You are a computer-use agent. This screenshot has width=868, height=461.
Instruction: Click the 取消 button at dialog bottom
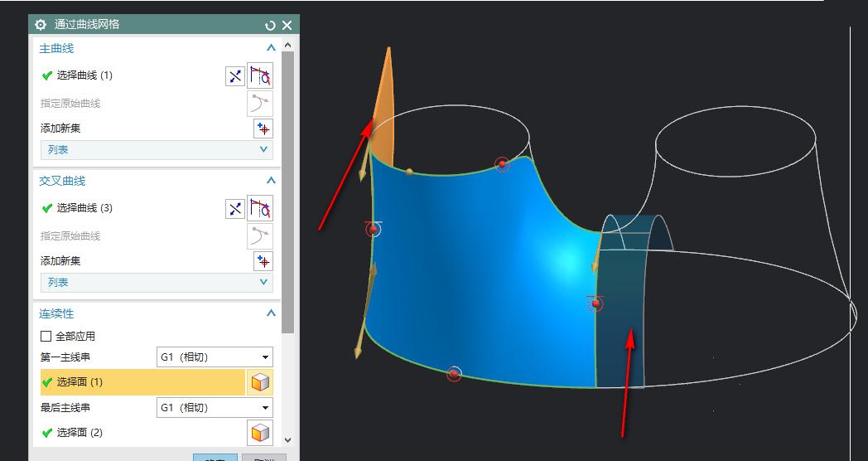pos(264,459)
